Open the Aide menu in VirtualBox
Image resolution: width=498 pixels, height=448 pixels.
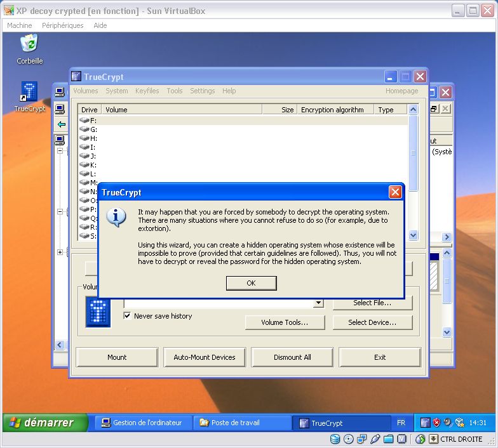[x=100, y=25]
